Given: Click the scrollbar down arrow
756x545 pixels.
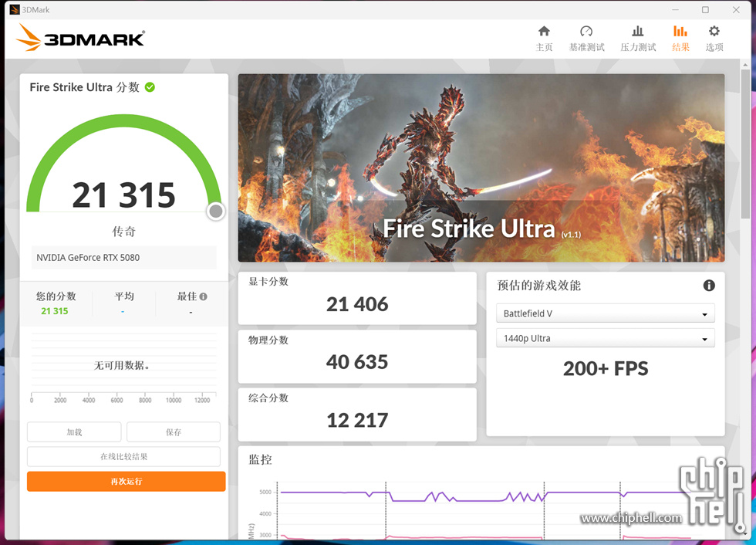Looking at the screenshot, I should point(745,534).
